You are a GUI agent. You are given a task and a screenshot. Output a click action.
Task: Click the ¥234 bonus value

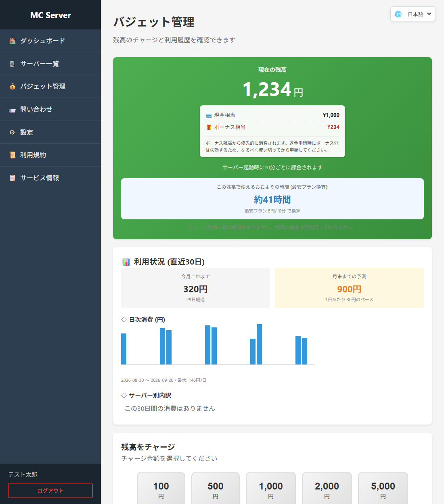[333, 127]
